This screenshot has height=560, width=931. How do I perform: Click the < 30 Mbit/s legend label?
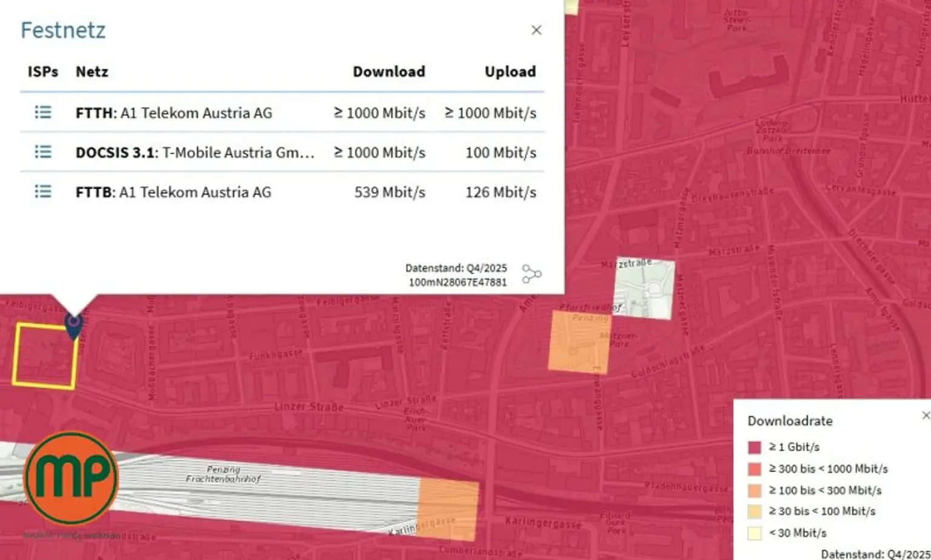pos(798,533)
